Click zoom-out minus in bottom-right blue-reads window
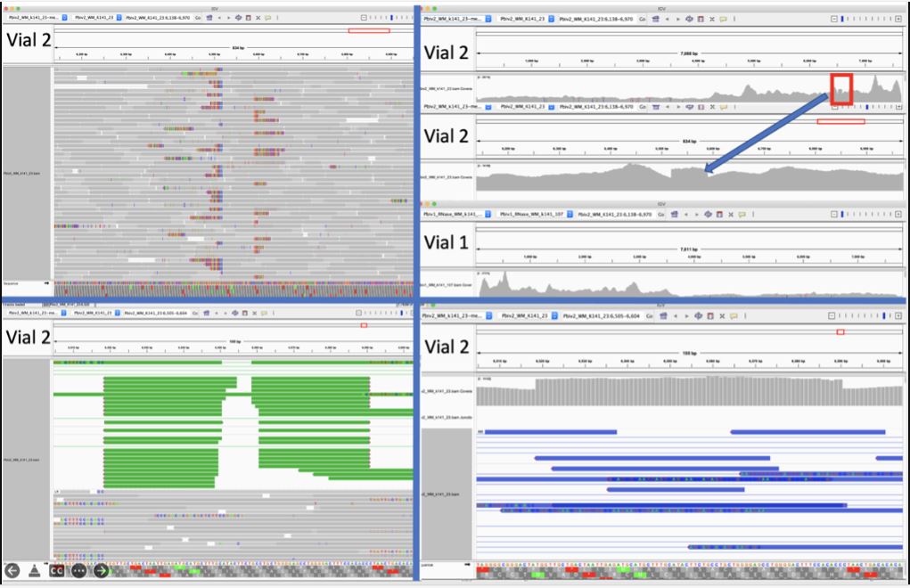This screenshot has width=910, height=588. click(832, 316)
